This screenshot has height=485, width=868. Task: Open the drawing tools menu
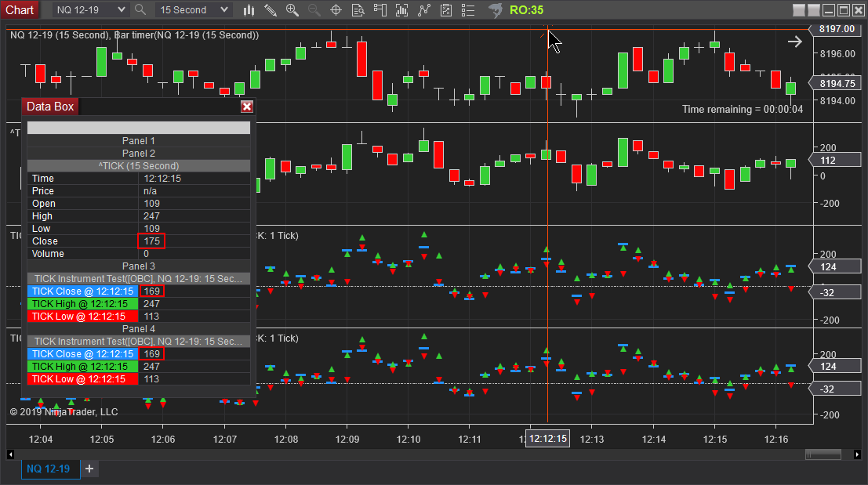pyautogui.click(x=271, y=10)
